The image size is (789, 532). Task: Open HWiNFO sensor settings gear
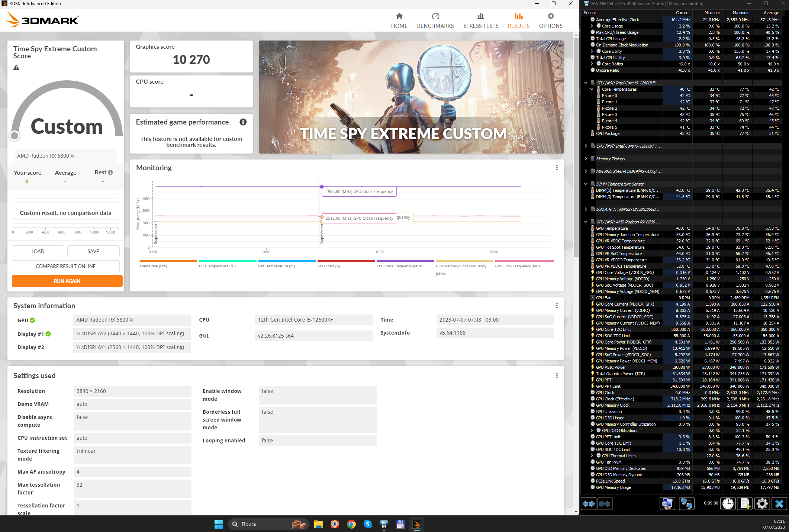[x=762, y=504]
